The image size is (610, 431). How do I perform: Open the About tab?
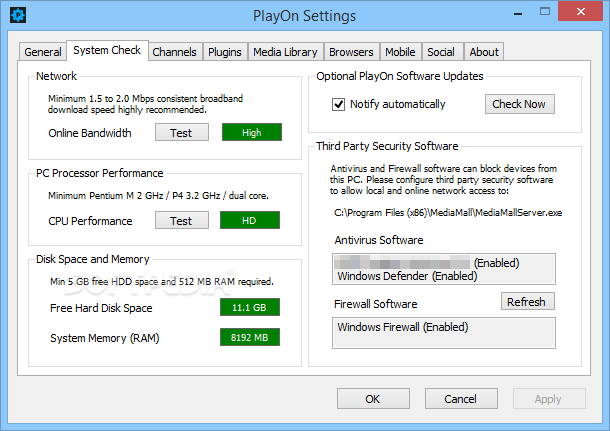click(484, 52)
